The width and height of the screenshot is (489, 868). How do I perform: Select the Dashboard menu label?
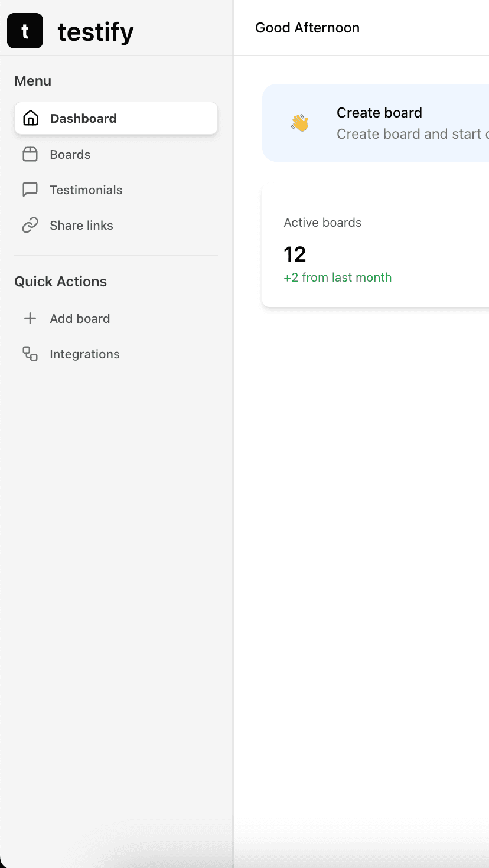click(x=83, y=119)
